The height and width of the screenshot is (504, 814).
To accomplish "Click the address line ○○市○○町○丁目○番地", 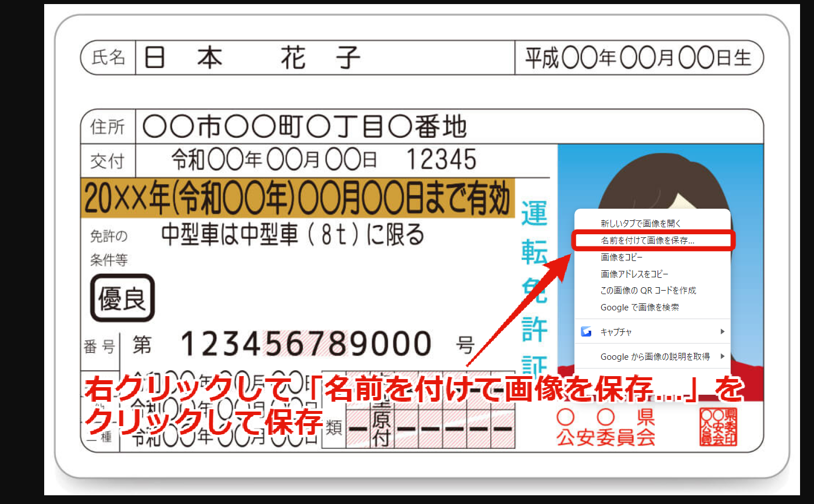I will coord(304,127).
